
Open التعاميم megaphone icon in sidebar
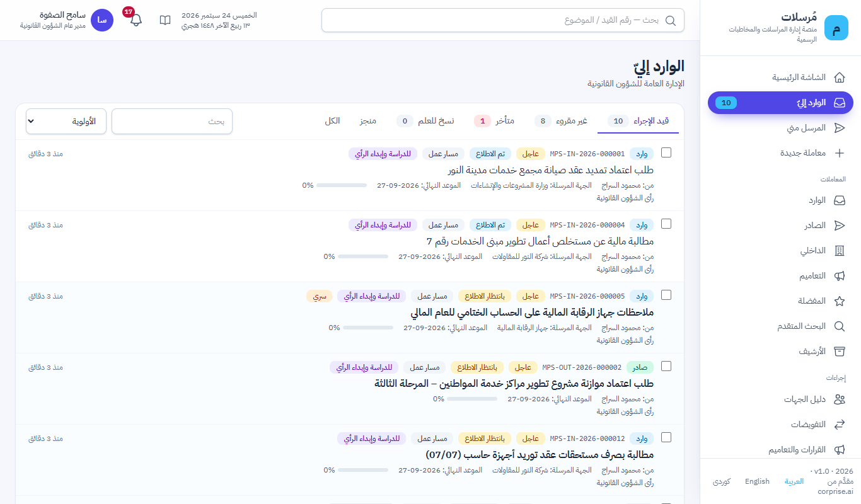point(840,276)
